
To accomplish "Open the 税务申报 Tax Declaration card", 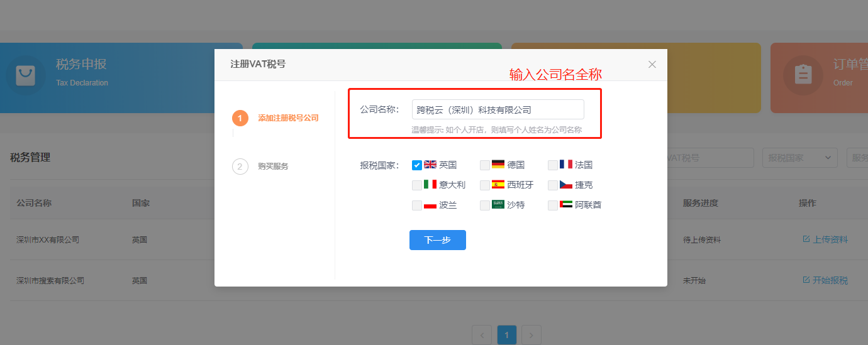I will click(x=121, y=78).
